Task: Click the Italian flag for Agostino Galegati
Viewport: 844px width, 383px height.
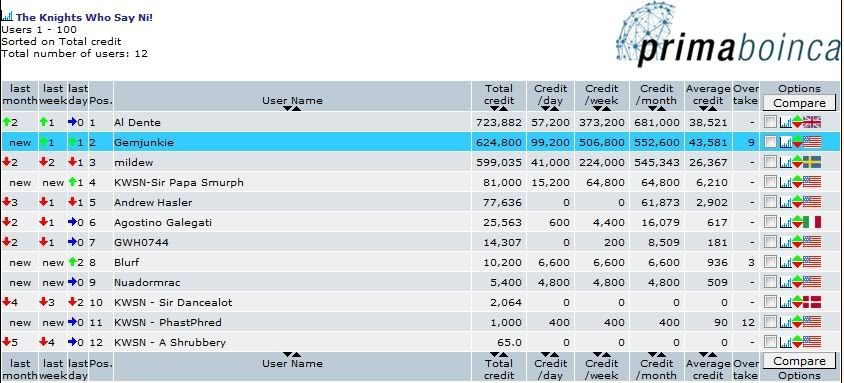Action: click(x=812, y=222)
